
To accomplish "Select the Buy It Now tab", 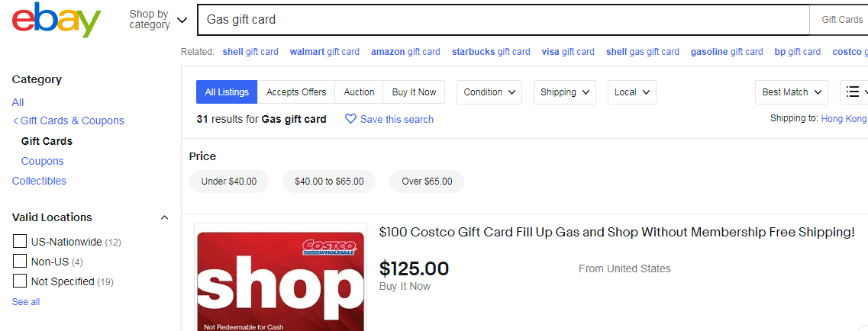I will [414, 92].
